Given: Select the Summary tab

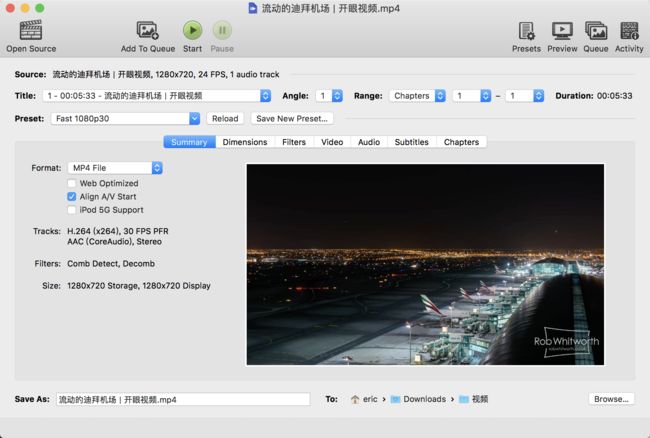Looking at the screenshot, I should click(189, 142).
